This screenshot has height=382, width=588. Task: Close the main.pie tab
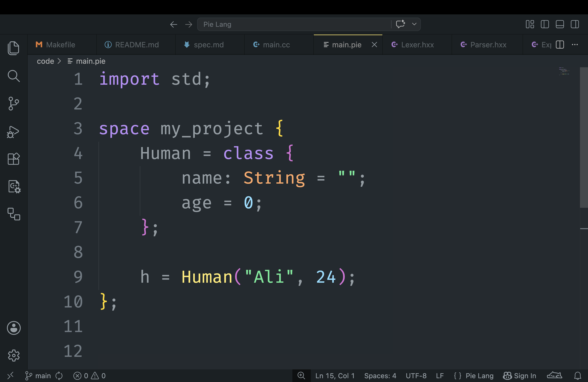point(374,45)
